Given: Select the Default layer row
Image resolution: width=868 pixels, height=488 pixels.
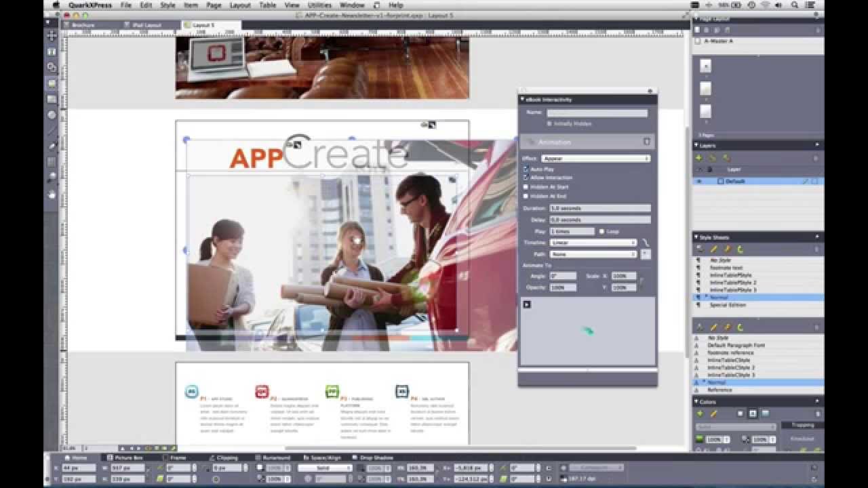Looking at the screenshot, I should [x=757, y=181].
